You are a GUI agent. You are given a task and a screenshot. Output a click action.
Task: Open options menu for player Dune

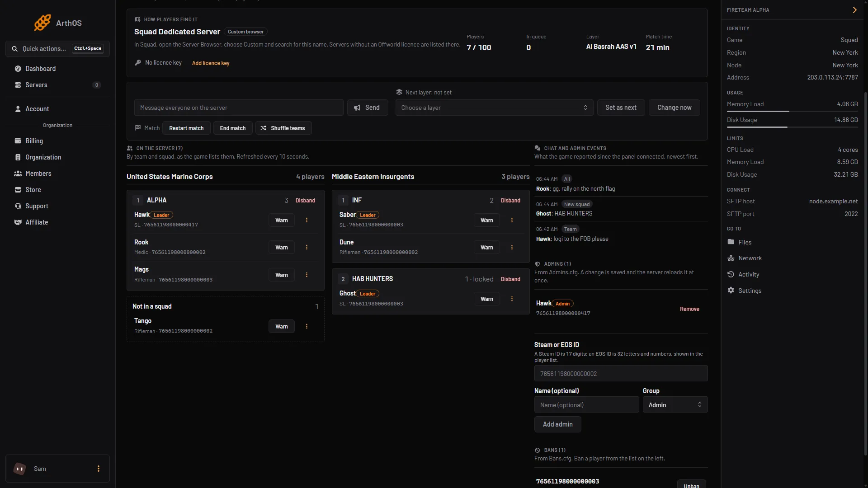coord(512,247)
